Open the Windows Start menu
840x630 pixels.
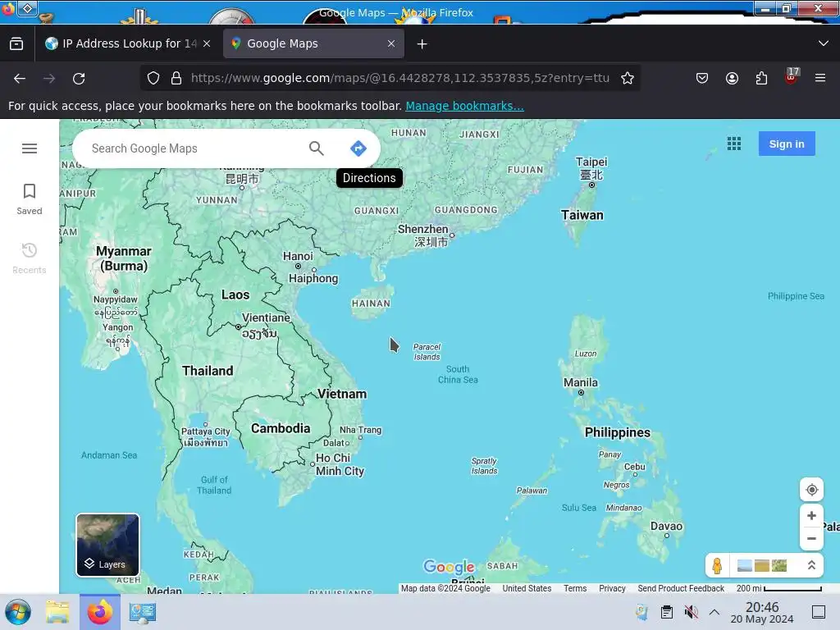pos(18,612)
